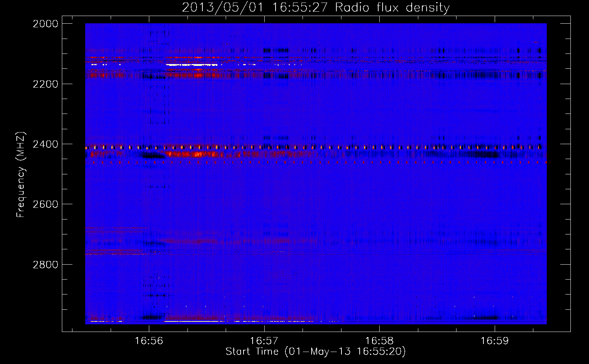Click the 'Frequency (MHZ)' y-axis label
The image size is (589, 364).
coord(21,175)
